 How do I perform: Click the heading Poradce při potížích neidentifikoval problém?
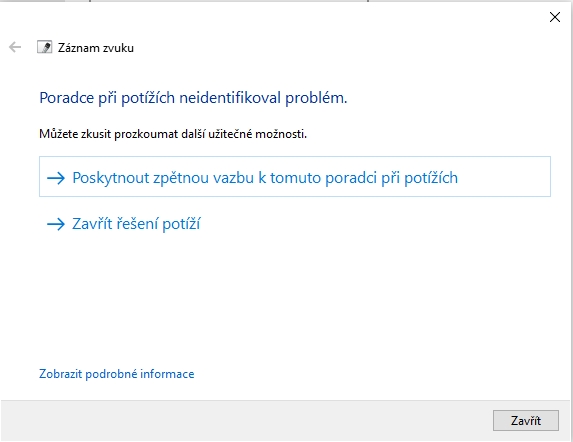pos(193,98)
